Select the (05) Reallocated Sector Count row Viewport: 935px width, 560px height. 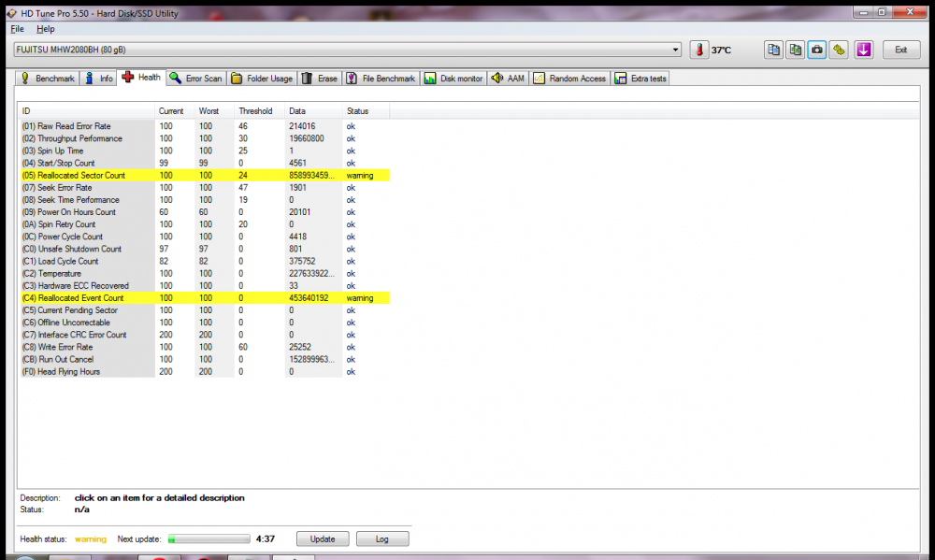pos(205,176)
